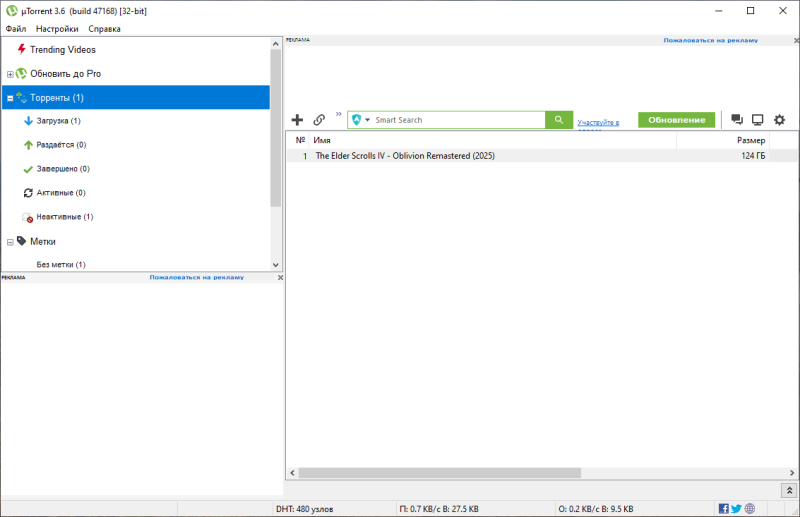The width and height of the screenshot is (800, 517).
Task: Click the active refresh arrows icon
Action: tap(28, 193)
